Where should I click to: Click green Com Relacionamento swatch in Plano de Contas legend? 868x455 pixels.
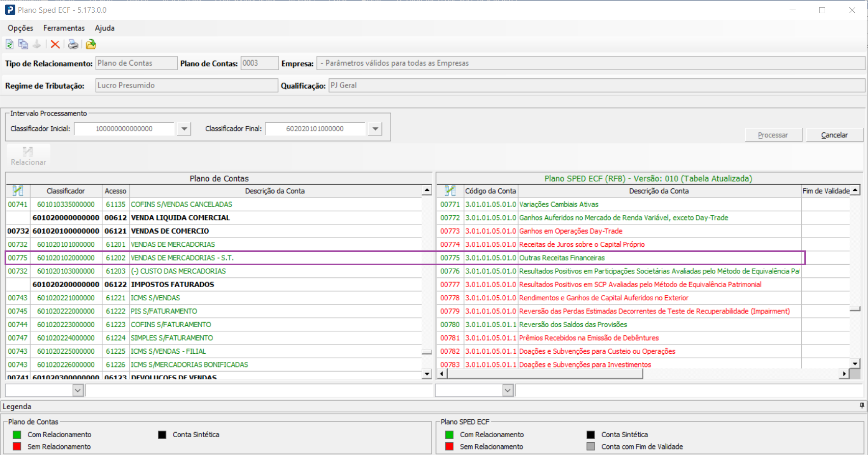pyautogui.click(x=17, y=435)
